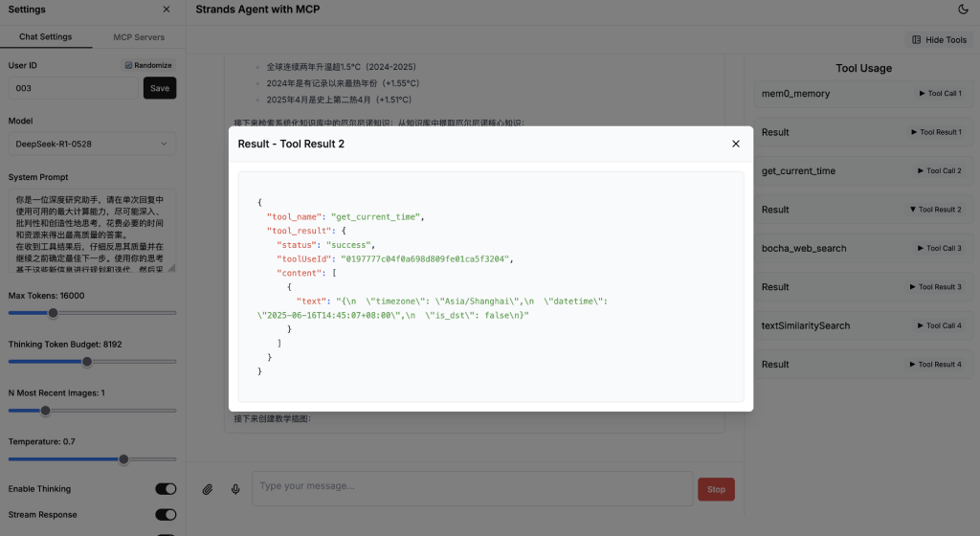Select the Chat Settings tab
The width and height of the screenshot is (980, 536).
click(x=46, y=37)
